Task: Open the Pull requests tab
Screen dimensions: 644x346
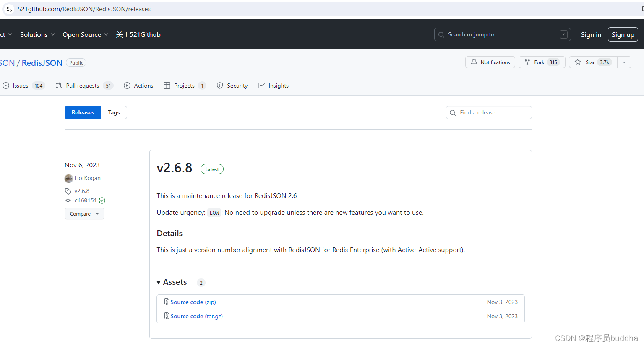Action: point(84,86)
